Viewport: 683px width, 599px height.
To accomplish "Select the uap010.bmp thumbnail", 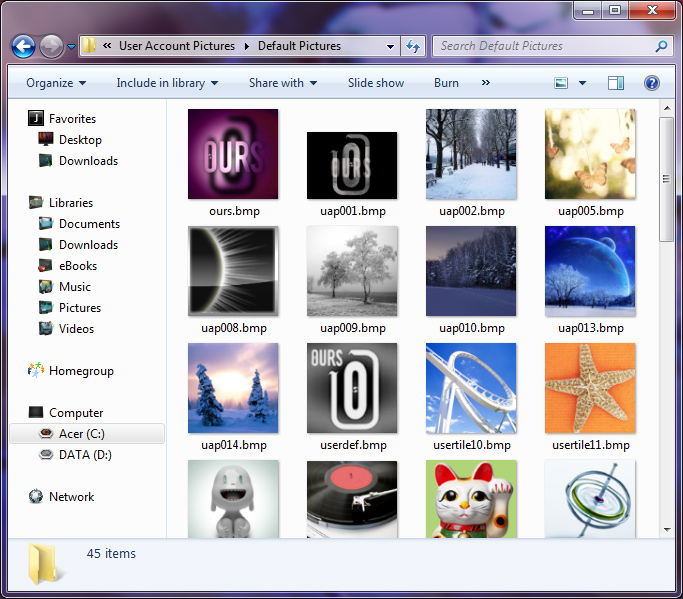I will tap(471, 271).
